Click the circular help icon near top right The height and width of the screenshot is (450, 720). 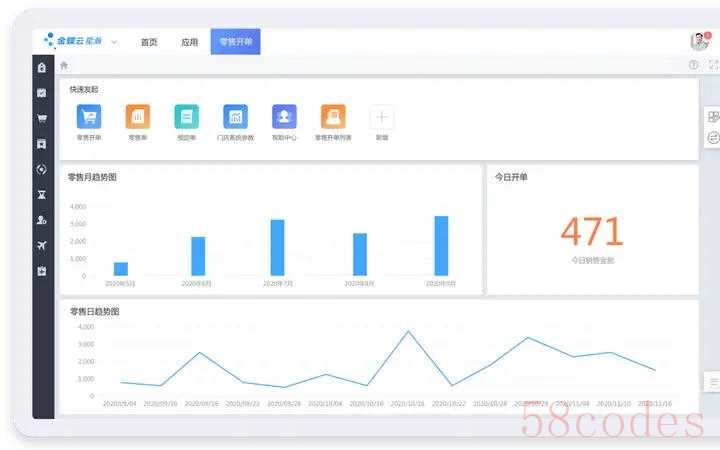693,65
